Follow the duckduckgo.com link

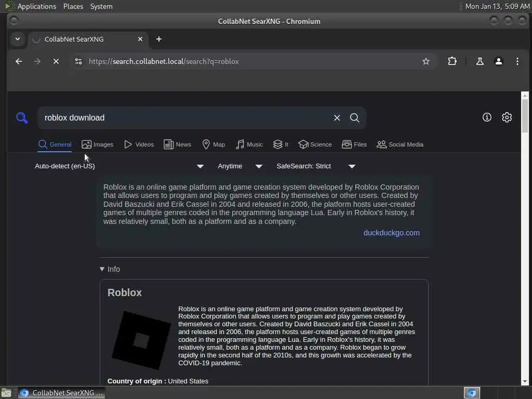point(392,233)
